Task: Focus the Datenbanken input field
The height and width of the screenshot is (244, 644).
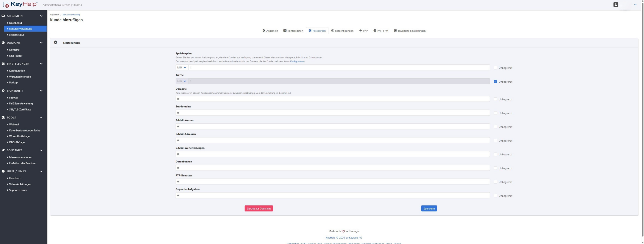Action: pyautogui.click(x=333, y=168)
